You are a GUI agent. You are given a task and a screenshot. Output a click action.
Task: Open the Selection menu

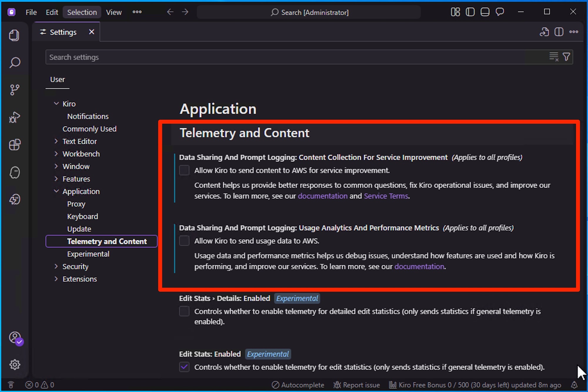[x=82, y=12]
